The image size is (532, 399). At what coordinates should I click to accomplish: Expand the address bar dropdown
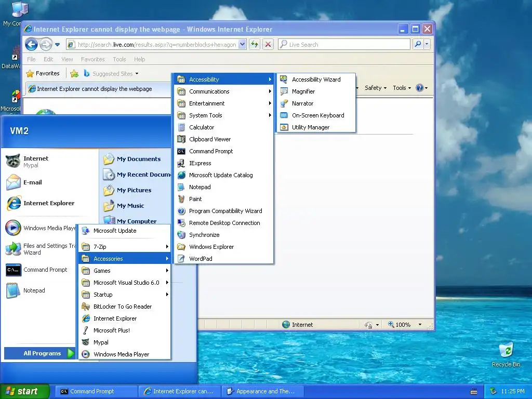coord(242,44)
